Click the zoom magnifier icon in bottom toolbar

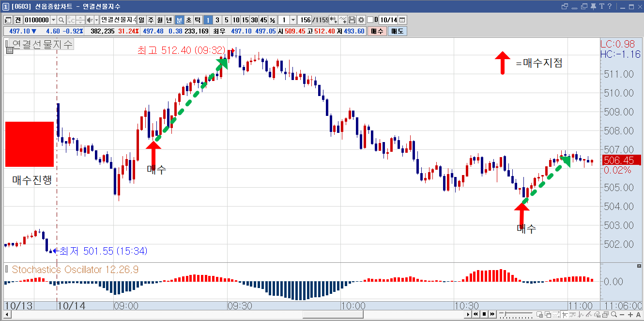pos(614,315)
